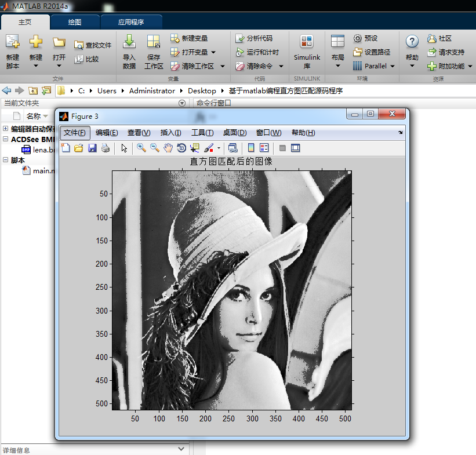Open the File (文件) menu in Figure 3

(x=75, y=133)
